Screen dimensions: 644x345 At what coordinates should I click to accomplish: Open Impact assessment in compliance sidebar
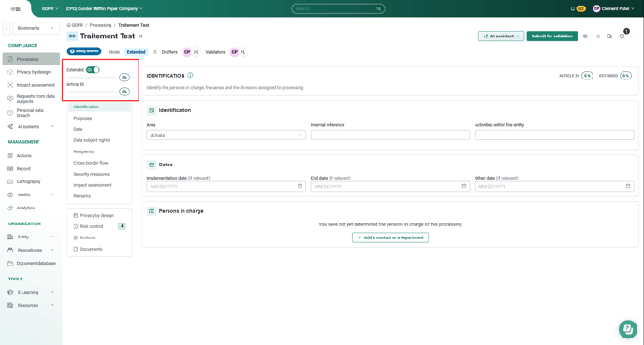[36, 85]
